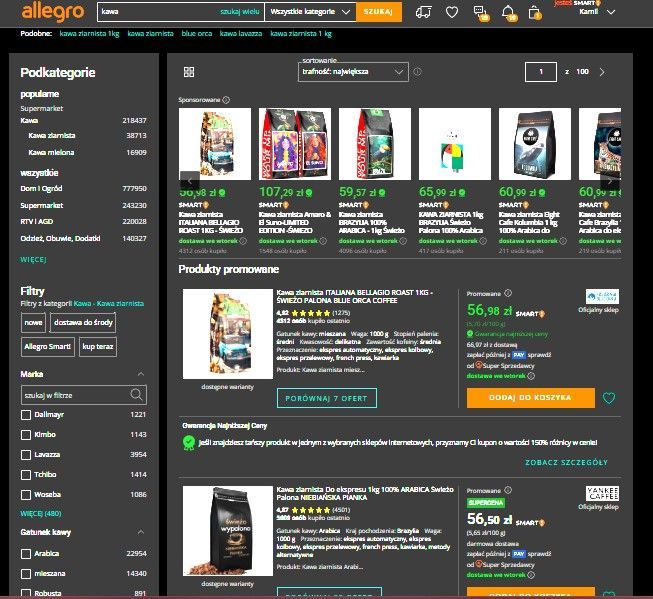Click the SZUKAJ search button
Screen dimensions: 653x599
pyautogui.click(x=379, y=12)
